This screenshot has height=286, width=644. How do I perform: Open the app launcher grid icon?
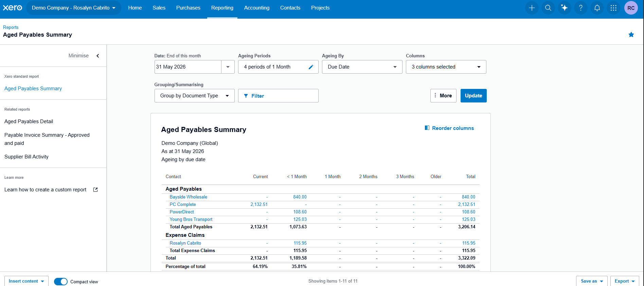click(613, 8)
